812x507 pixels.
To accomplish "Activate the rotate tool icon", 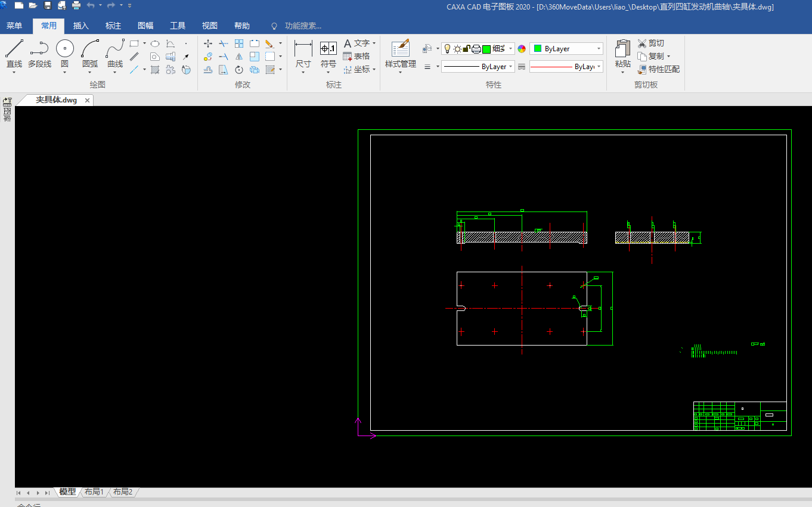I will 239,70.
